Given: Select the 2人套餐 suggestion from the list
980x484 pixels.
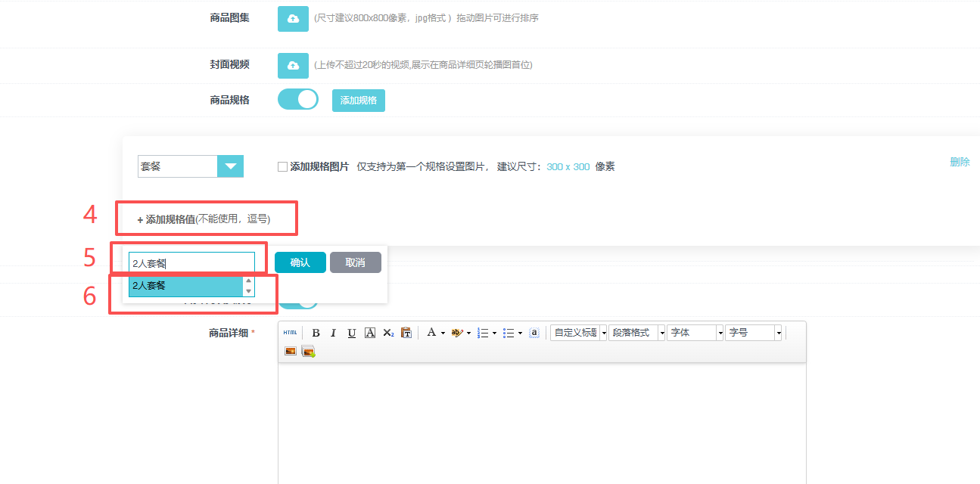Looking at the screenshot, I should (x=185, y=286).
